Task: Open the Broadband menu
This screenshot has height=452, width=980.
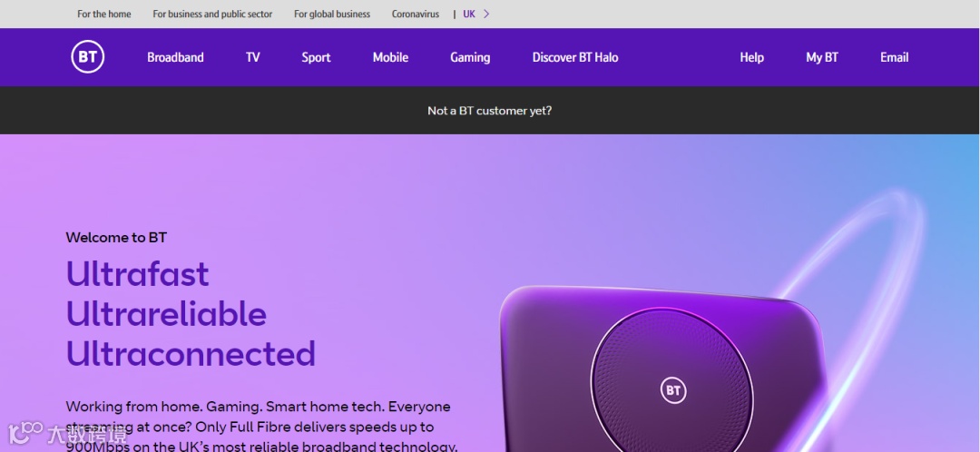Action: click(175, 57)
